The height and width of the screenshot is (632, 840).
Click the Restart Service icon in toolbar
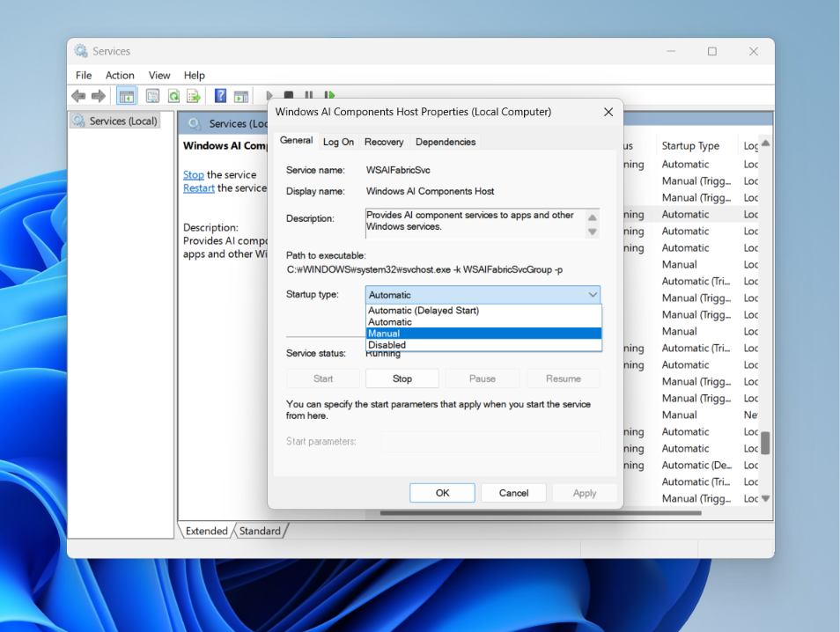click(x=329, y=95)
